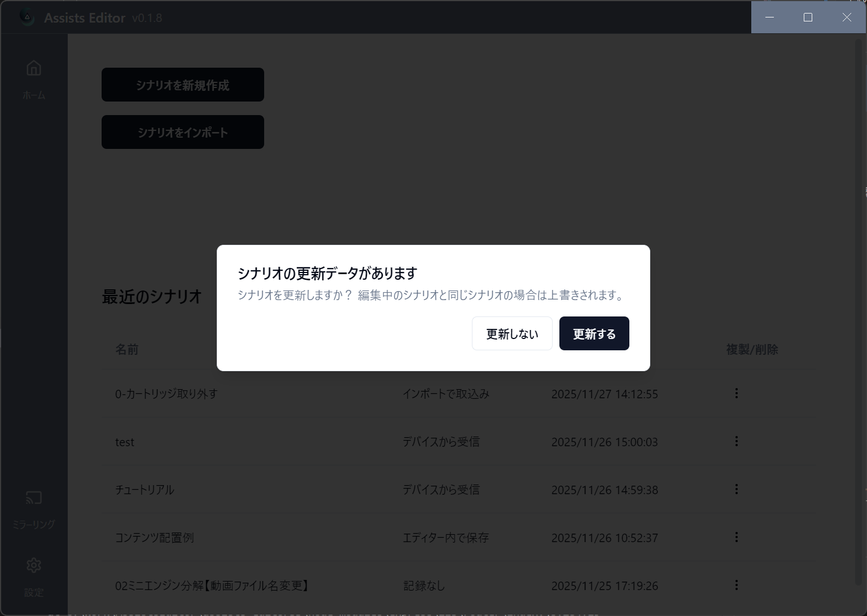Screen dimensions: 867x616
Task: Click the Assists Editor logo icon
Action: click(27, 17)
